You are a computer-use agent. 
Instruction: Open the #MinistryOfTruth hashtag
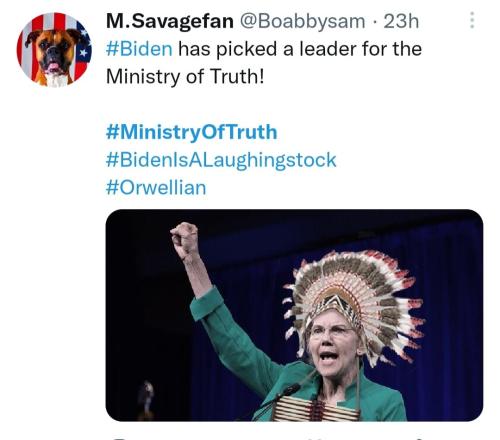point(191,132)
